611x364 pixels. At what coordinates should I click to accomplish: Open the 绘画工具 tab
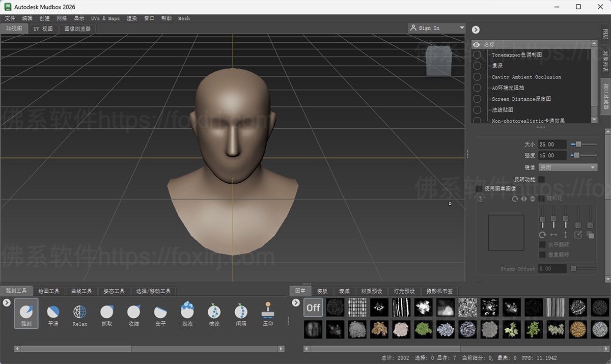click(x=49, y=291)
